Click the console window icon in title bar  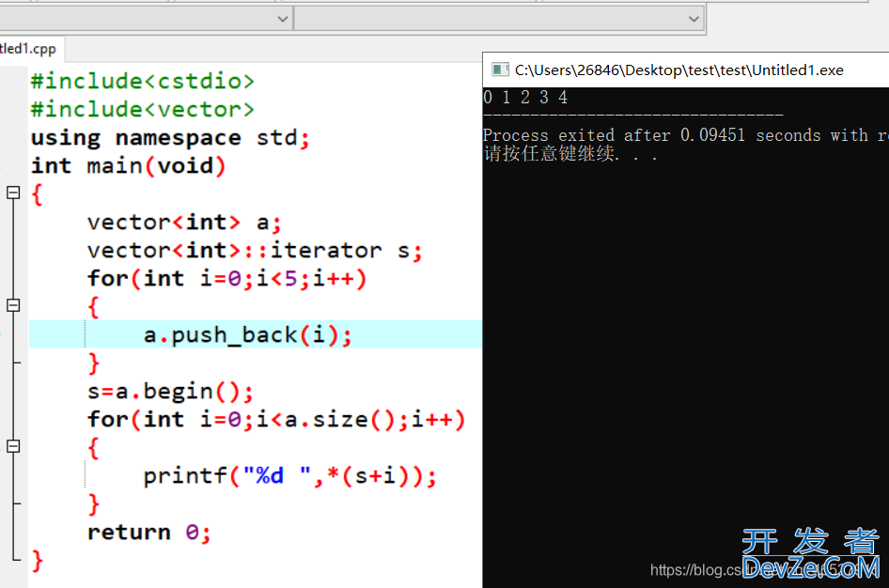[500, 70]
